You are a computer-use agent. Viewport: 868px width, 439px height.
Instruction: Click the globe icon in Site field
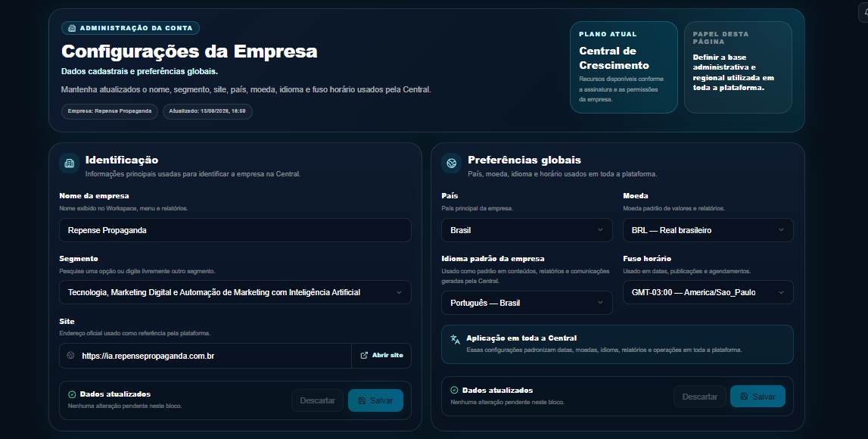[71, 356]
